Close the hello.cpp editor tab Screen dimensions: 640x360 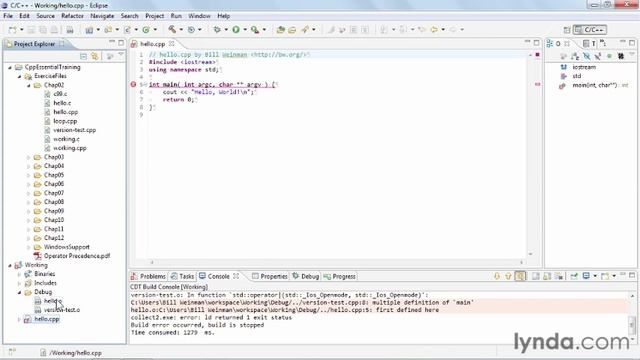(172, 44)
